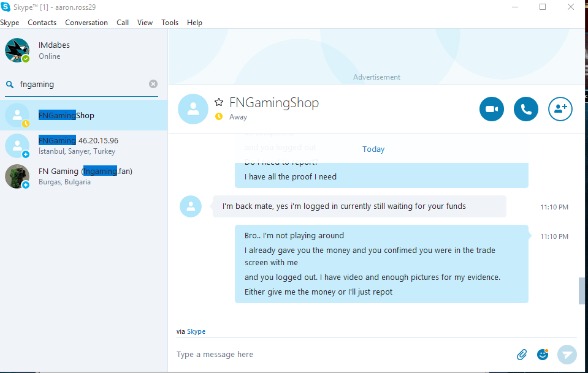This screenshot has width=588, height=373.
Task: Click message 'I'm back mate, yes i'm logged in'
Action: coord(359,206)
